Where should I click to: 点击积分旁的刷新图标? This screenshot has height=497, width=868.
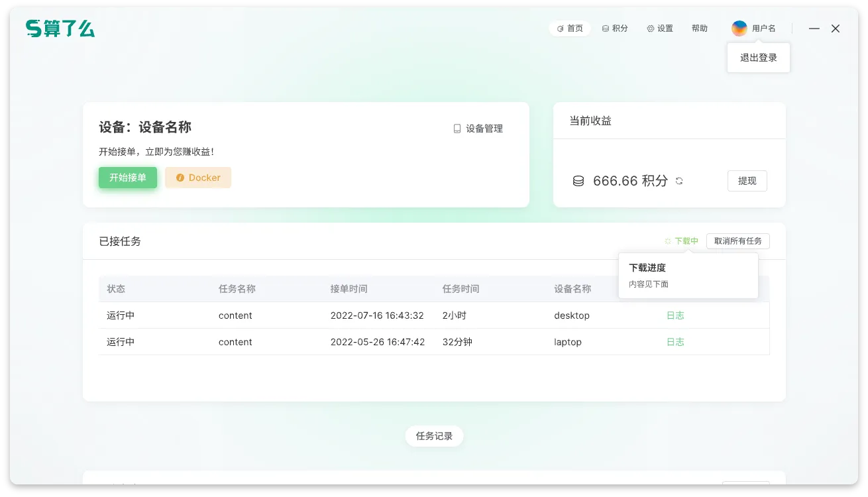tap(678, 180)
